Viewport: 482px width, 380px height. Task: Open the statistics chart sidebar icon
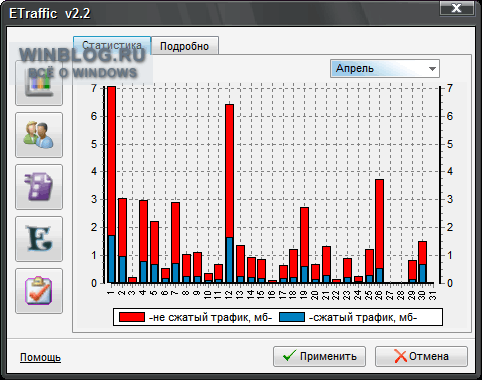click(39, 83)
